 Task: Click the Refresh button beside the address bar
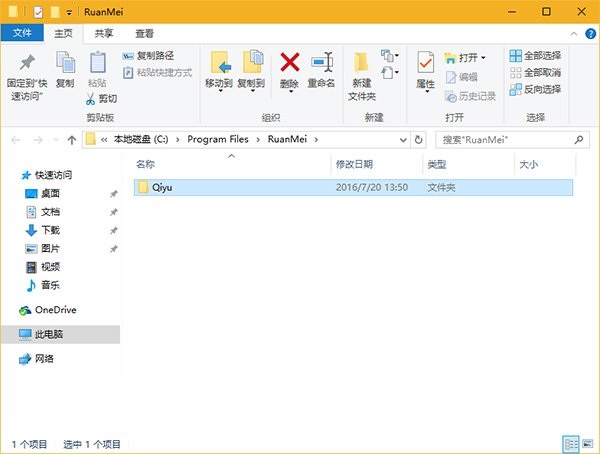pyautogui.click(x=419, y=140)
